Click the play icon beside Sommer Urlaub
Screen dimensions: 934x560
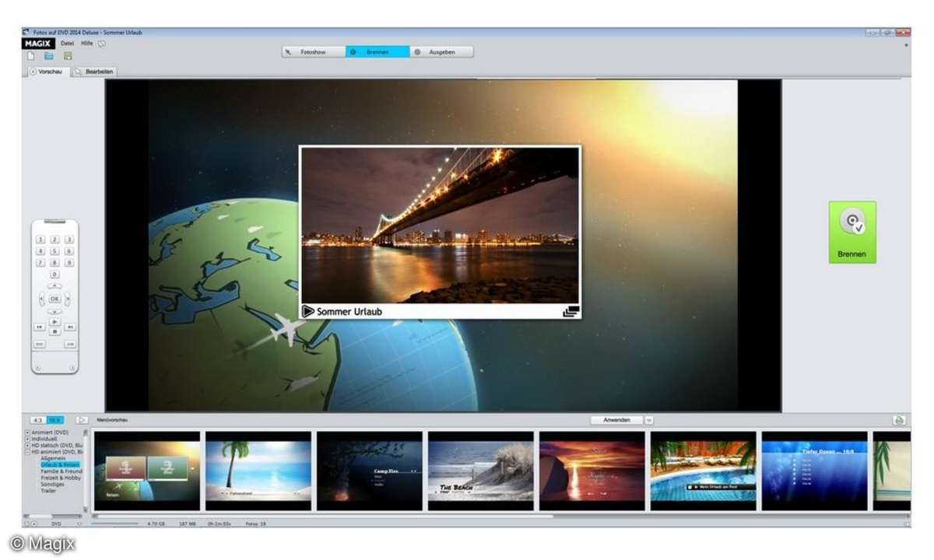pos(308,311)
